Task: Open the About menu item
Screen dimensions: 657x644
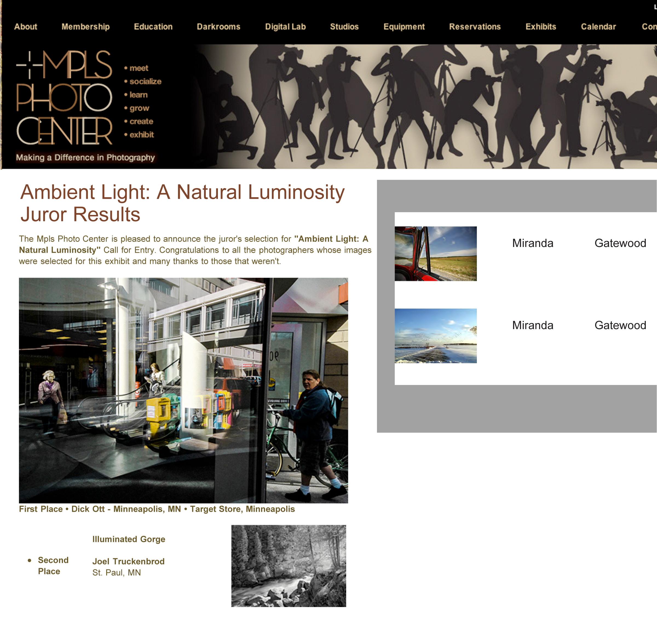Action: [26, 27]
